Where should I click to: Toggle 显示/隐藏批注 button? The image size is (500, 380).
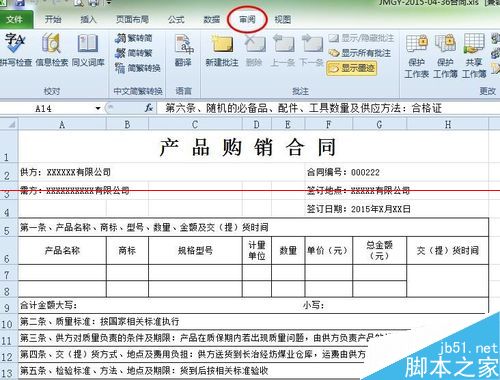[361, 38]
